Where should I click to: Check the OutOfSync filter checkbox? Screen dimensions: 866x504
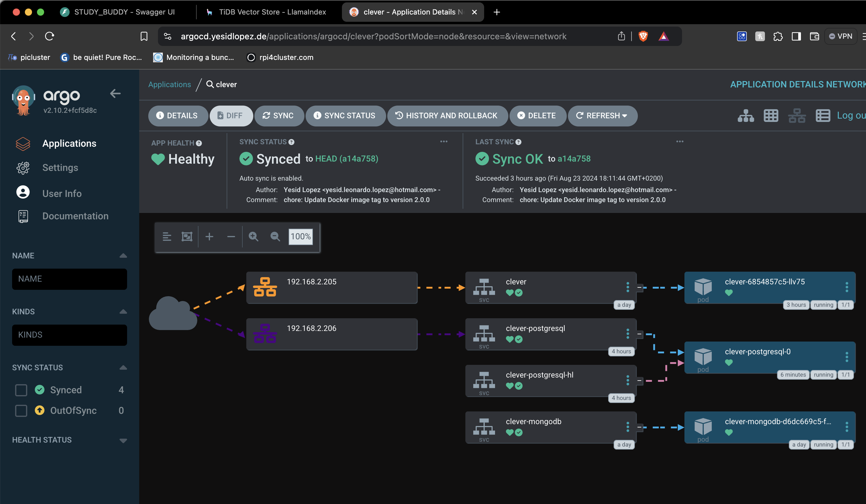click(21, 411)
